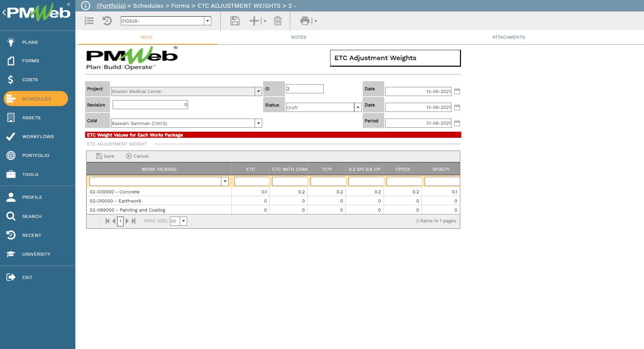Open the record list view icon
644x349 pixels.
point(89,21)
